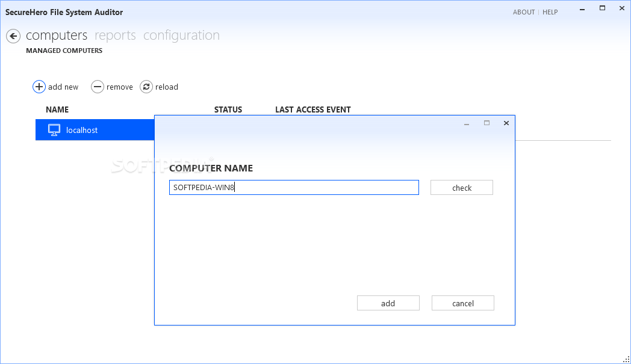Viewport: 631px width, 364px height.
Task: Close the computer name dialog
Action: tap(506, 123)
